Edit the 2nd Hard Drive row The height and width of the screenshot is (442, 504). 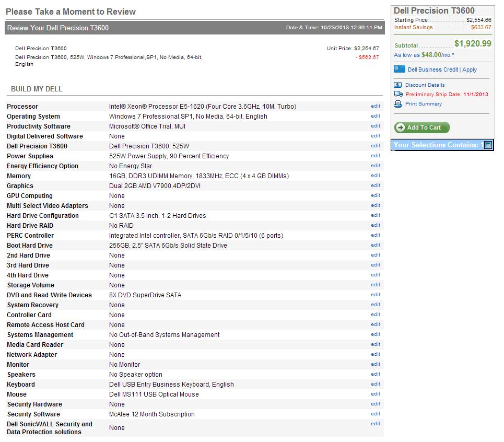(376, 255)
